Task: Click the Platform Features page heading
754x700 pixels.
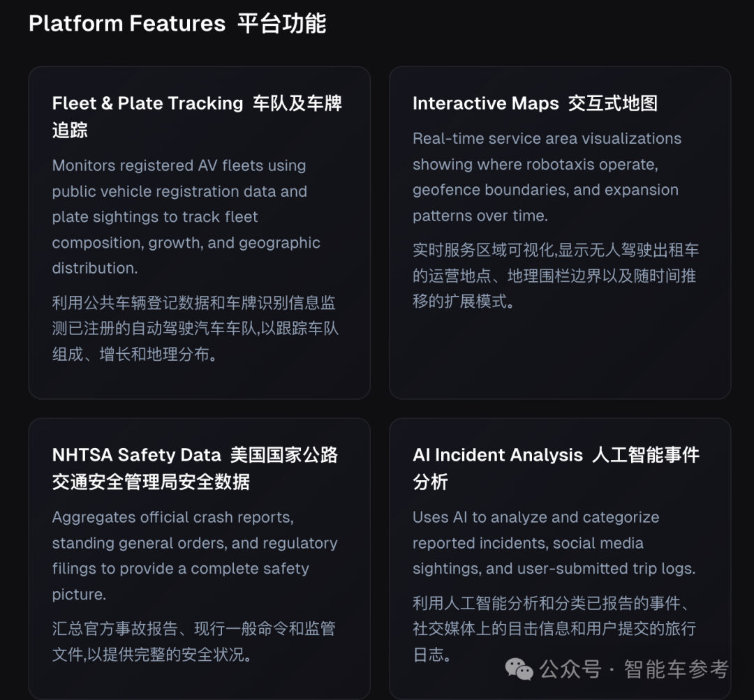Action: [127, 24]
